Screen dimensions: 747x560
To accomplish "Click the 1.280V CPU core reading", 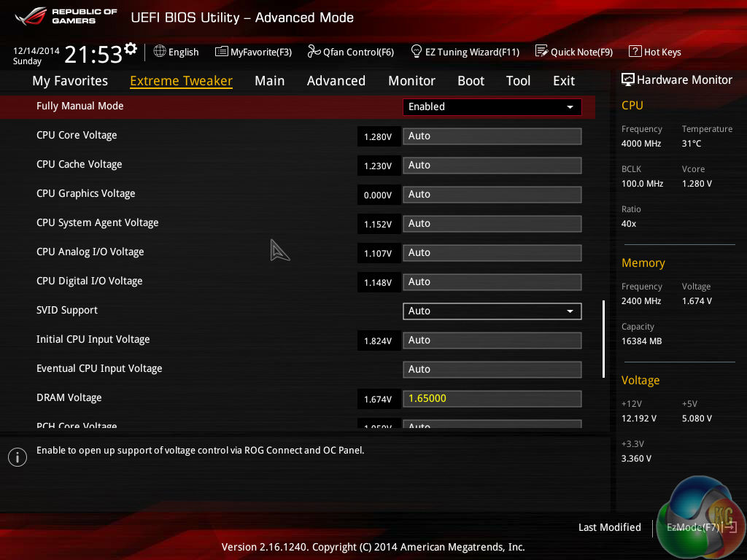I will [x=378, y=136].
